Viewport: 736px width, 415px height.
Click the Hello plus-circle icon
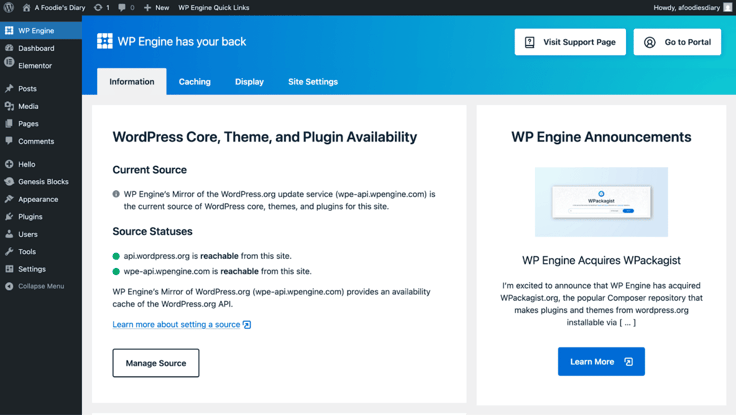point(9,164)
